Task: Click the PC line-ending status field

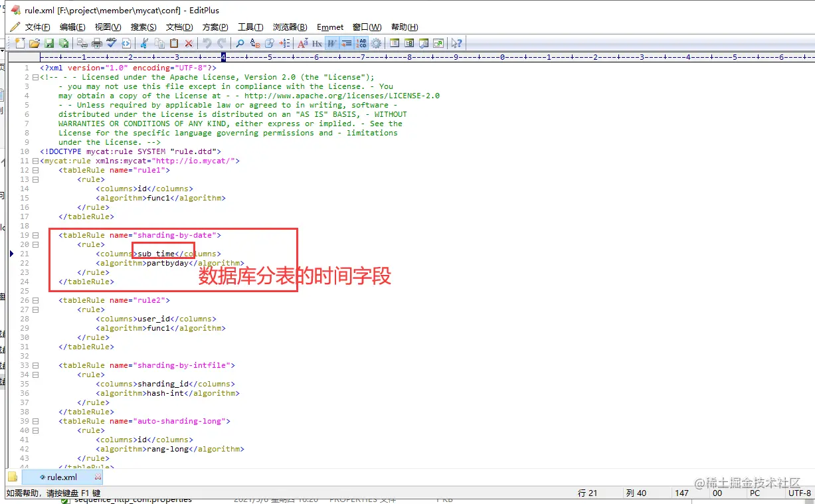Action: click(755, 493)
